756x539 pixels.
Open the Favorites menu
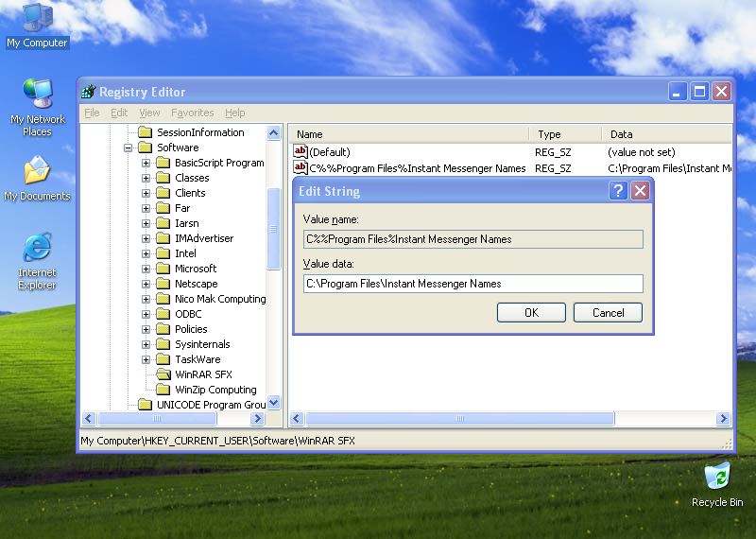tap(193, 113)
